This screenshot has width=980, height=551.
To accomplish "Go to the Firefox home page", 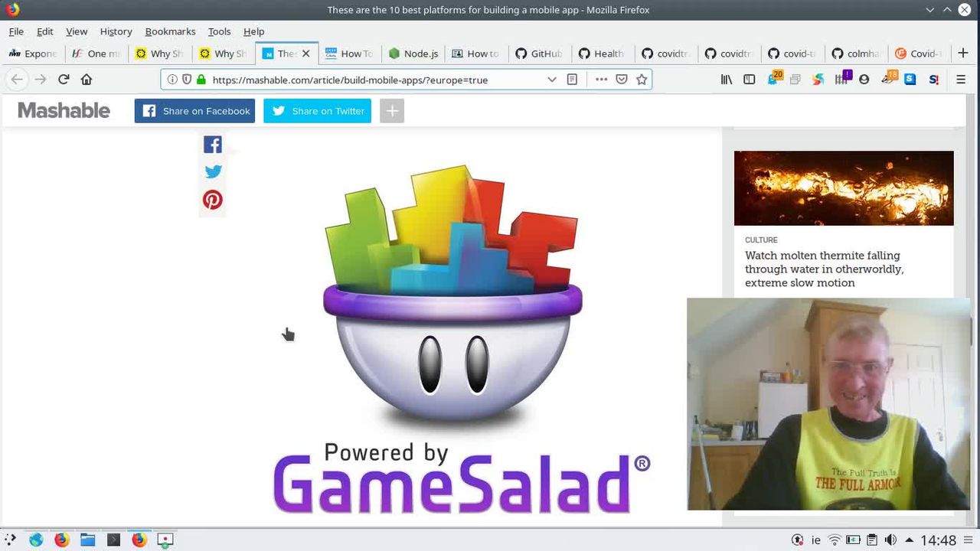I will point(87,80).
